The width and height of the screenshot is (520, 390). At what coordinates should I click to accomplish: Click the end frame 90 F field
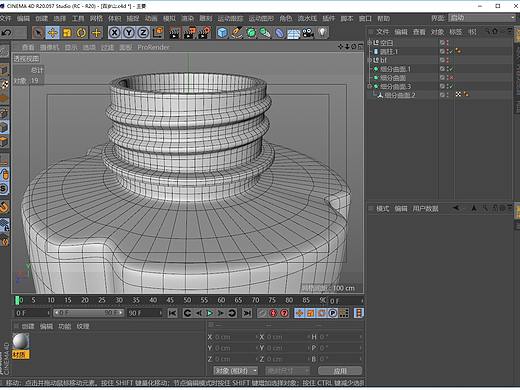pos(145,313)
